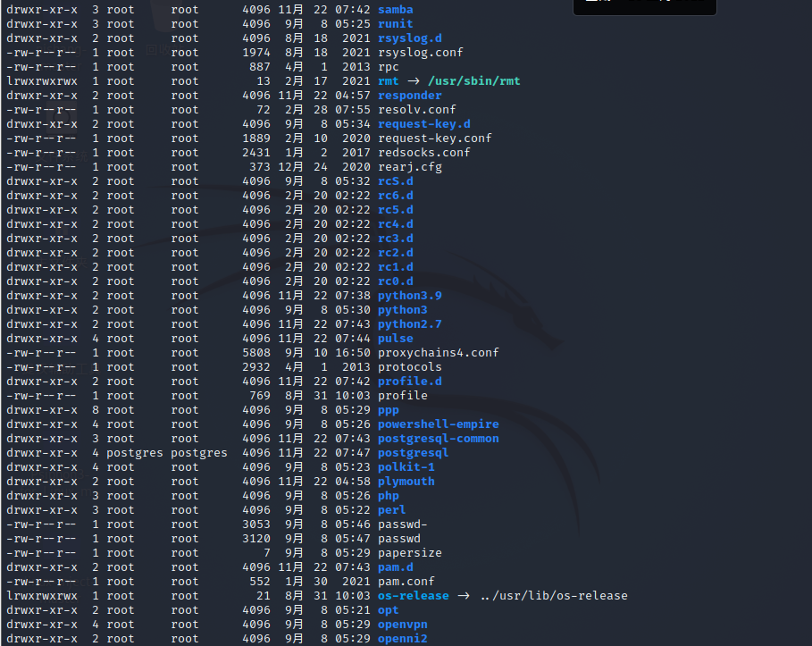Viewport: 812px width, 646px height.
Task: Click the openni2 directory name
Action: point(402,639)
